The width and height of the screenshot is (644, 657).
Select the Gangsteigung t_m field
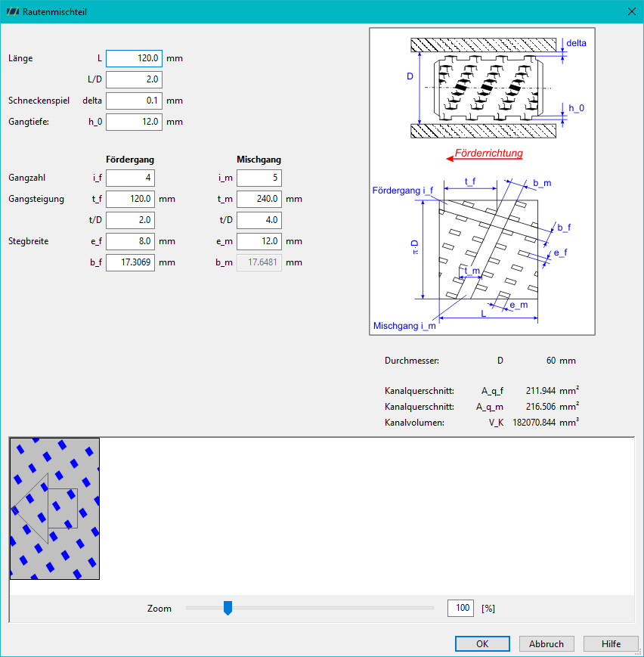coord(259,199)
